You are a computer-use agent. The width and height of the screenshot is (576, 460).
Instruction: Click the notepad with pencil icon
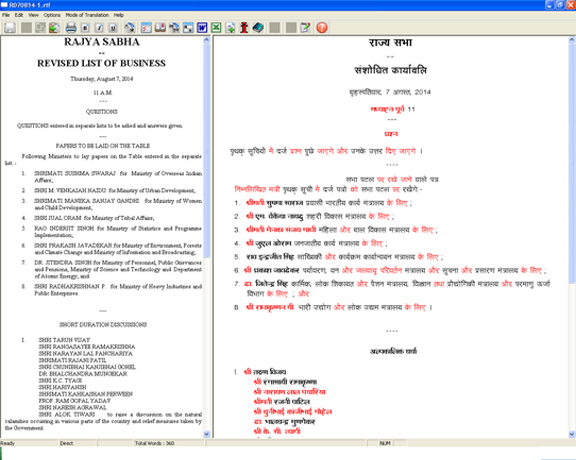[x=305, y=28]
